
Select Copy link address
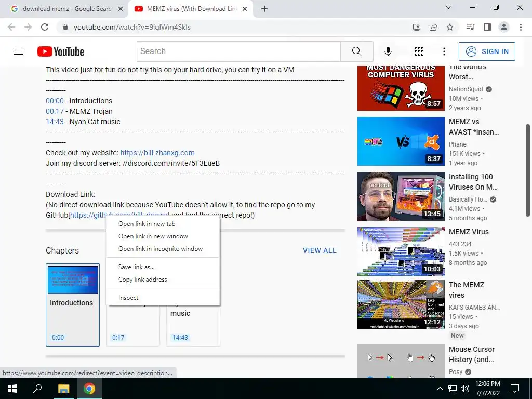point(163,280)
